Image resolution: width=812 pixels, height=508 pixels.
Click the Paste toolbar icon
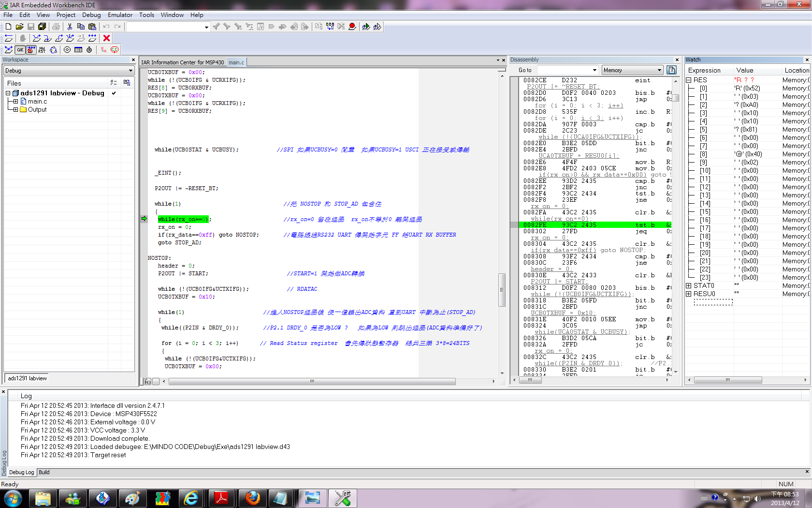tap(92, 27)
